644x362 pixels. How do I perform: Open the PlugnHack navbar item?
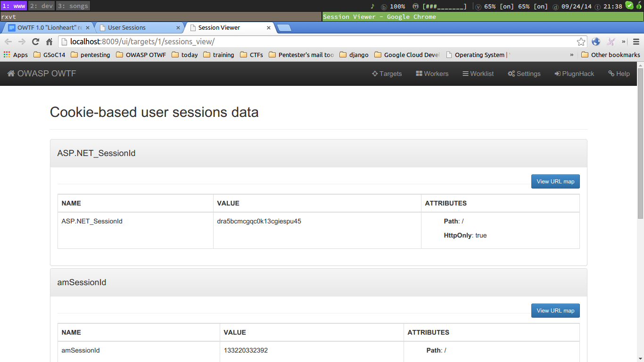click(574, 74)
